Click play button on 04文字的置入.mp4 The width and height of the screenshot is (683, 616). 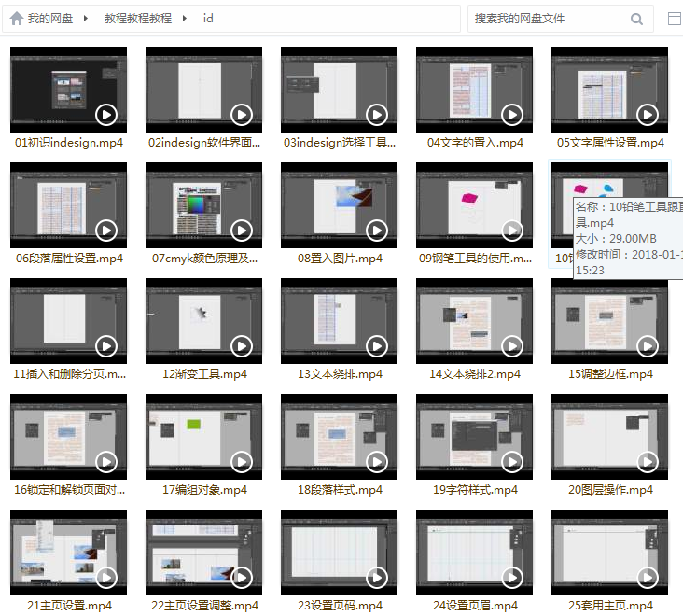[512, 114]
